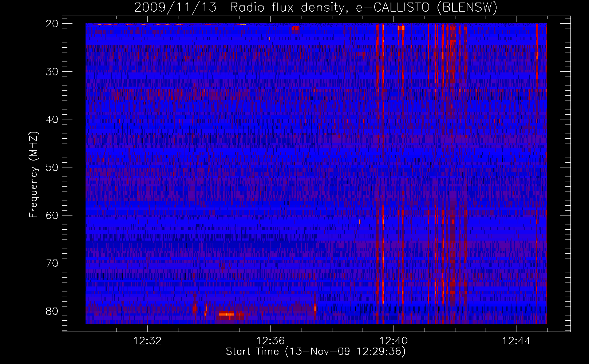589x364 pixels.
Task: Click the 'Frequency (MHZ)' axis label
Action: coord(33,175)
